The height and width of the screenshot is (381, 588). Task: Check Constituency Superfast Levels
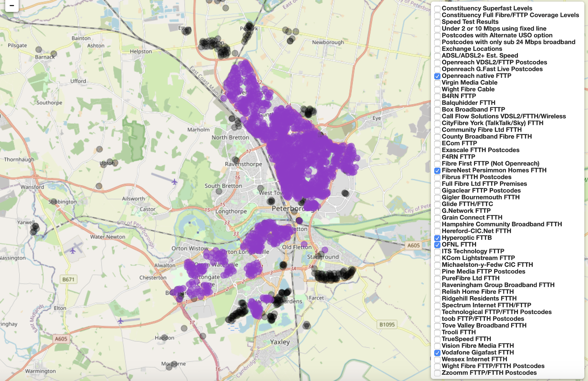point(437,8)
